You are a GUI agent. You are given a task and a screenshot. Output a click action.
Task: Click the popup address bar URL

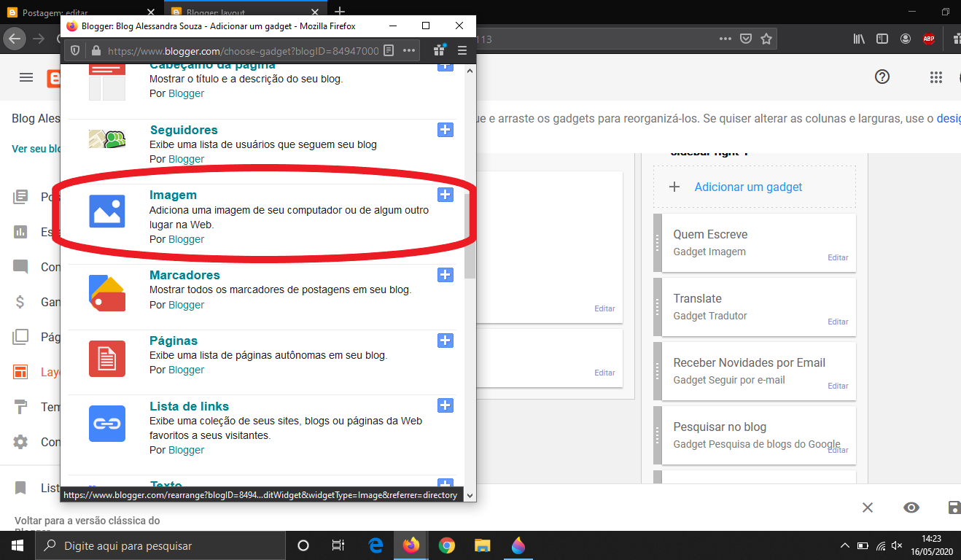[x=243, y=51]
